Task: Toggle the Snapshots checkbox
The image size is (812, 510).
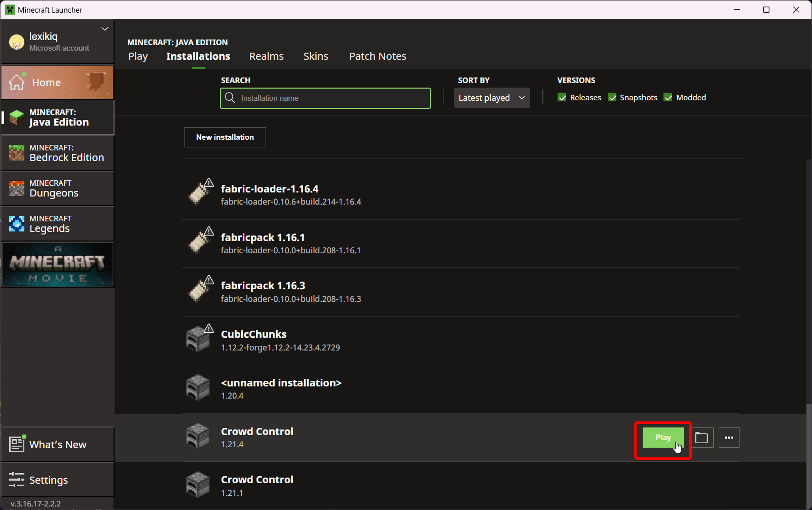Action: coord(612,98)
